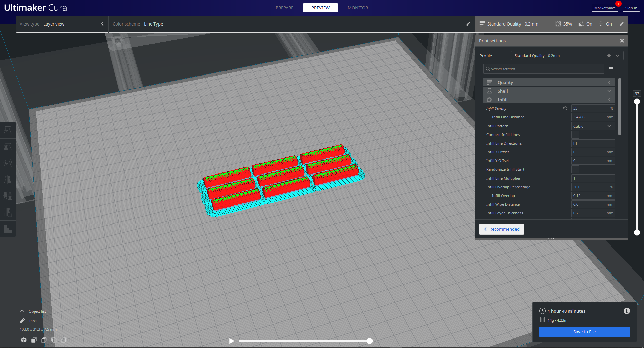Open Infill Pattern Cubic dropdown
Screen dimensions: 644x348
coord(593,126)
